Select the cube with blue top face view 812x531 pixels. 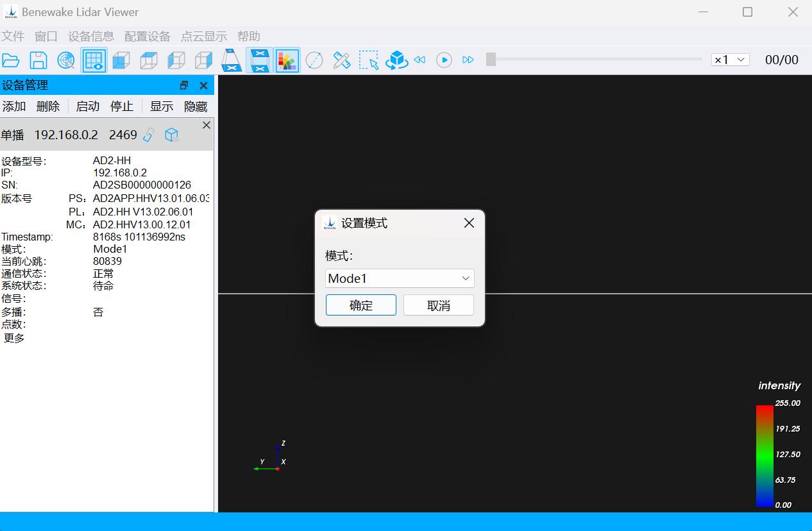149,60
